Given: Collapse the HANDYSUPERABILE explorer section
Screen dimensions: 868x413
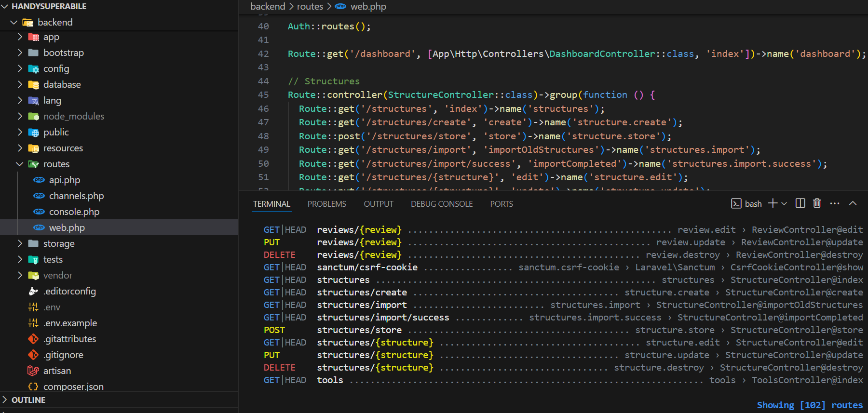Looking at the screenshot, I should point(5,6).
